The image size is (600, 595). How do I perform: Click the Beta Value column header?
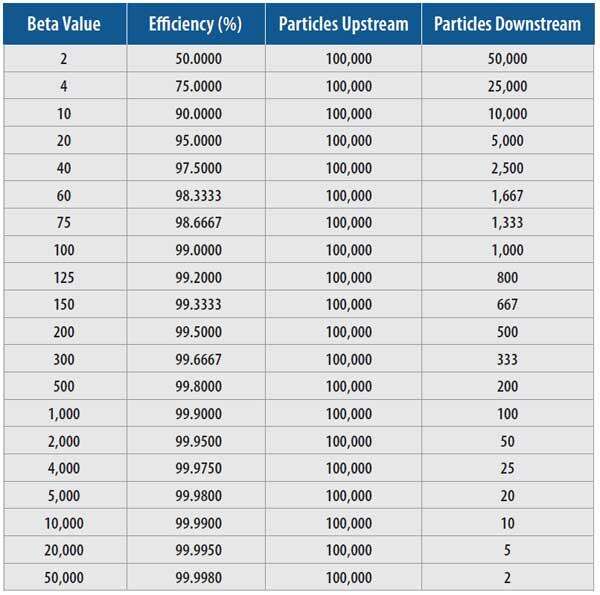pyautogui.click(x=64, y=24)
